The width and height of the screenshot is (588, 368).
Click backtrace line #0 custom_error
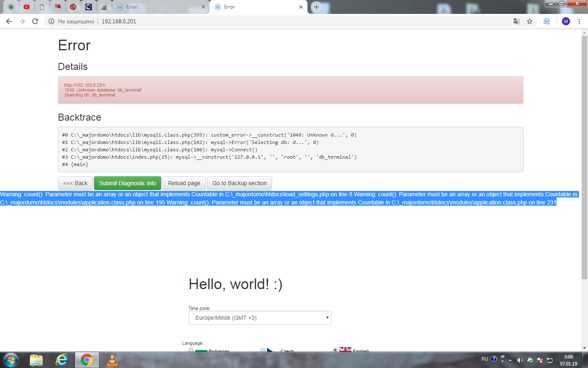click(x=209, y=135)
